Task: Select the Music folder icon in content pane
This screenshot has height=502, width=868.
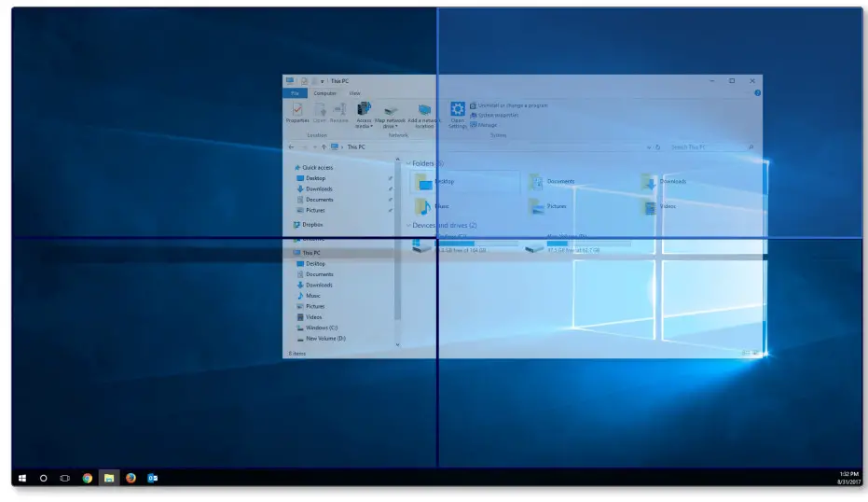Action: pyautogui.click(x=423, y=206)
